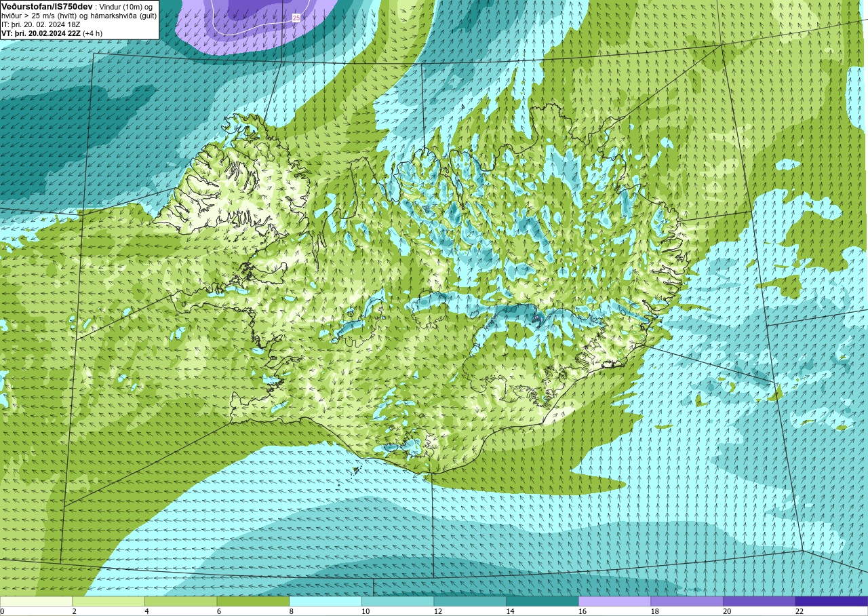Pick the 12–14 m/s teal legend swatch
Screen dimensions: 868x616
pyautogui.click(x=470, y=601)
